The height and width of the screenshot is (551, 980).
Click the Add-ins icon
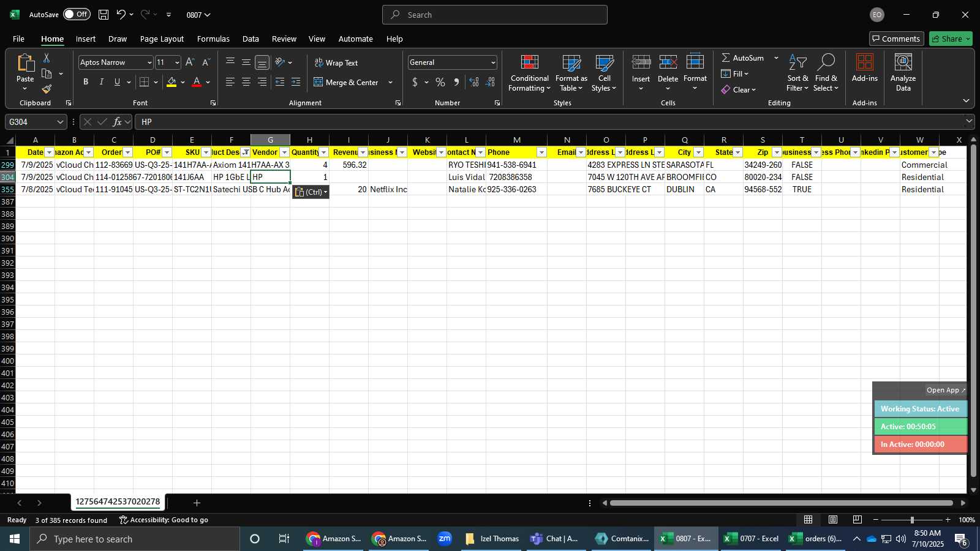tap(865, 62)
